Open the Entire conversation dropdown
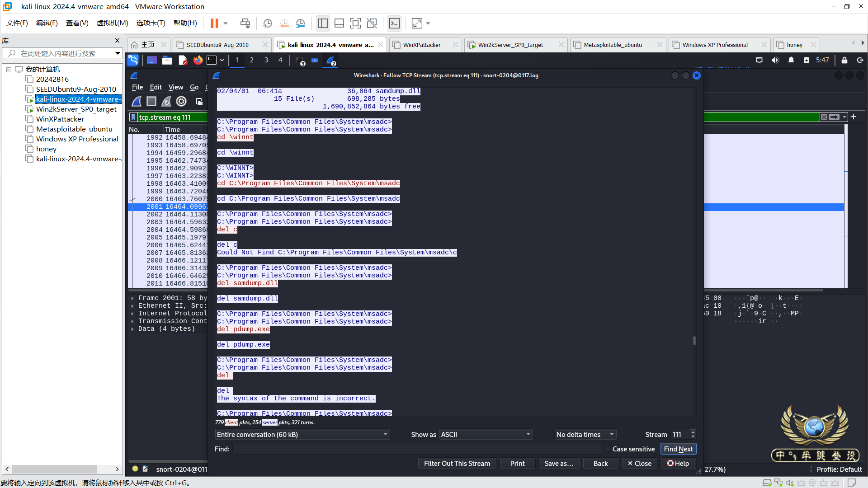The width and height of the screenshot is (868, 488). click(x=302, y=434)
